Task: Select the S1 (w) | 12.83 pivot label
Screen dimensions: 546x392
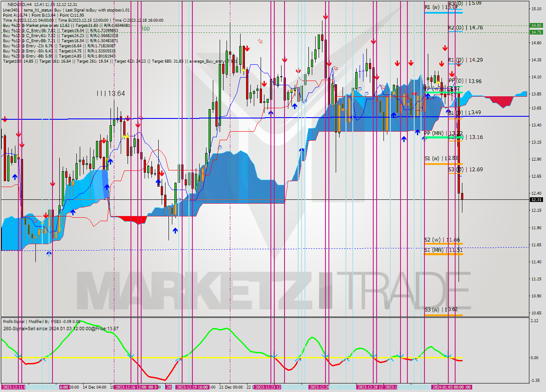Action: coord(441,159)
